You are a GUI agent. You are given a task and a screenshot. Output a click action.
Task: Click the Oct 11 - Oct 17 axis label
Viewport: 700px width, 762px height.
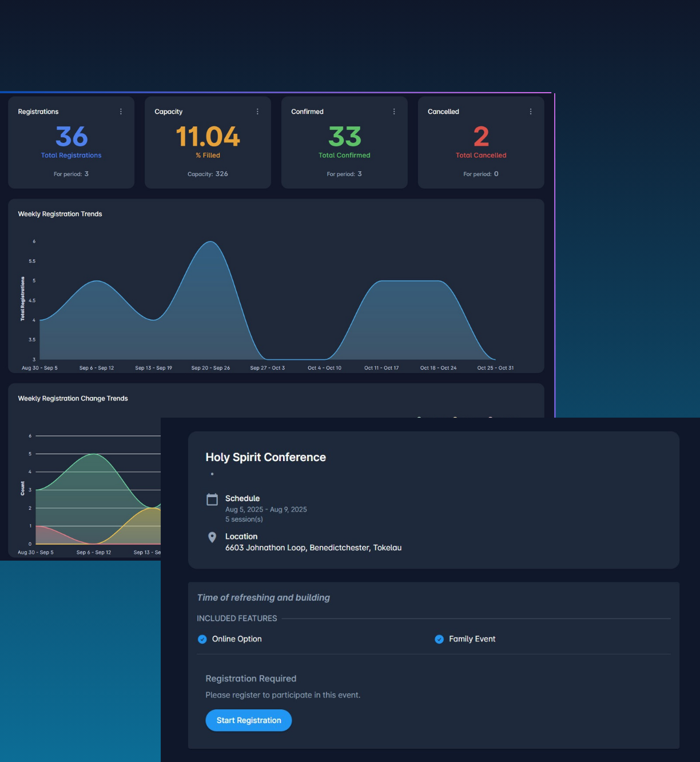pos(381,368)
